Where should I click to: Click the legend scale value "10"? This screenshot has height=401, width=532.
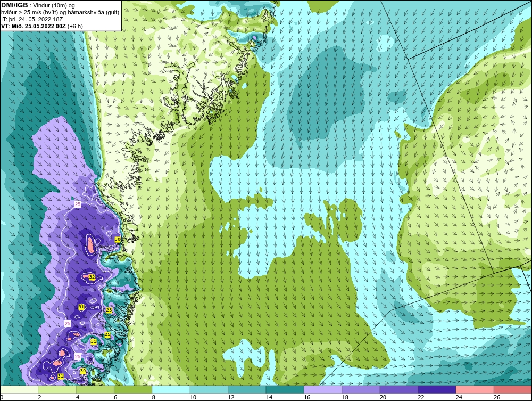(193, 397)
